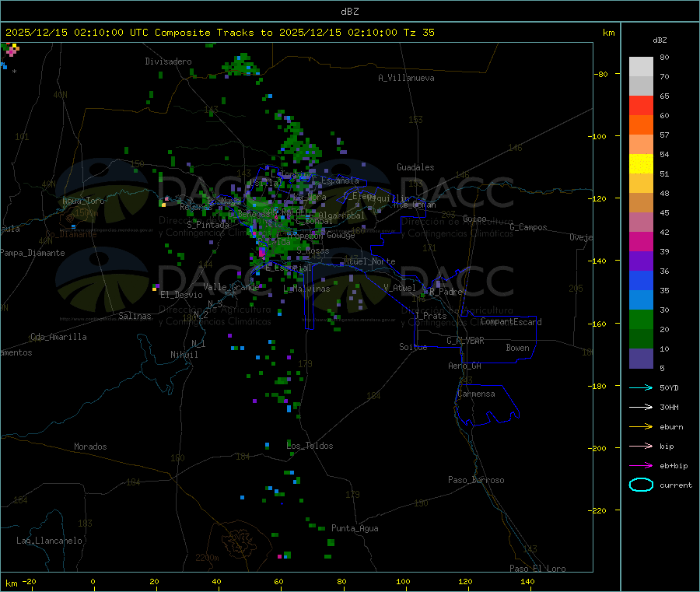Click the blue swatch next to 36 dBZ
This screenshot has width=700, height=592.
pyautogui.click(x=641, y=280)
